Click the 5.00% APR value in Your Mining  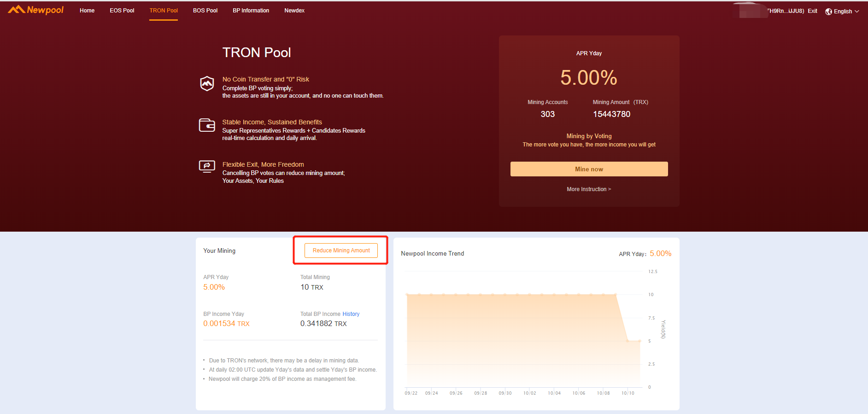214,287
